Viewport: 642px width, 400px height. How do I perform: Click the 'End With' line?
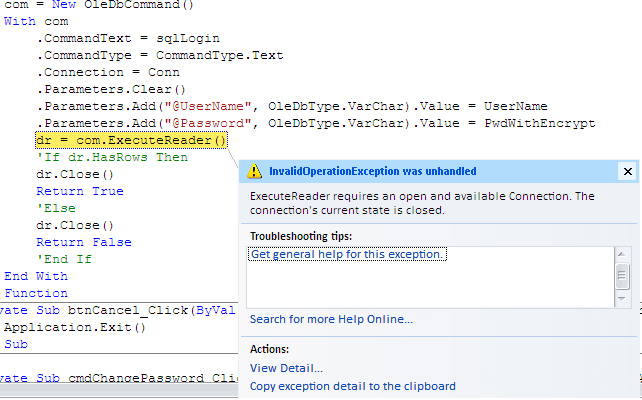(36, 276)
